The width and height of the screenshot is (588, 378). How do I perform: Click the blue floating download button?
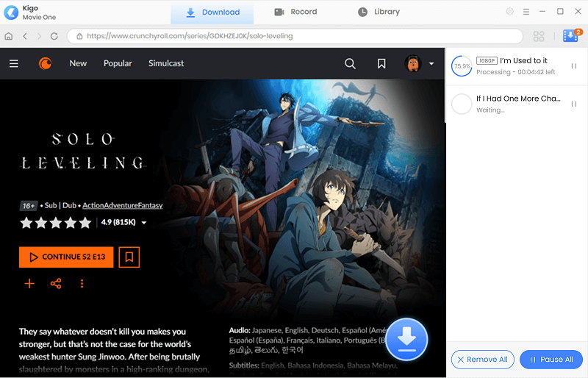coord(406,339)
